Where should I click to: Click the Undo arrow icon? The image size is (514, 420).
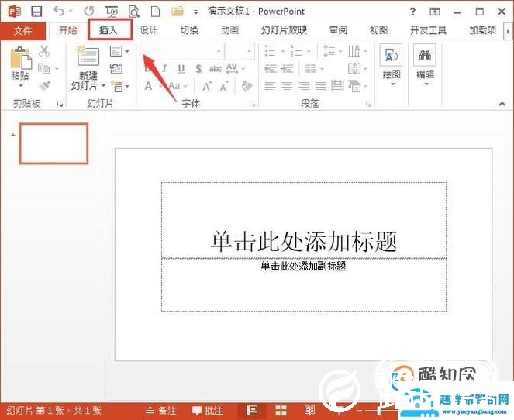(x=60, y=12)
